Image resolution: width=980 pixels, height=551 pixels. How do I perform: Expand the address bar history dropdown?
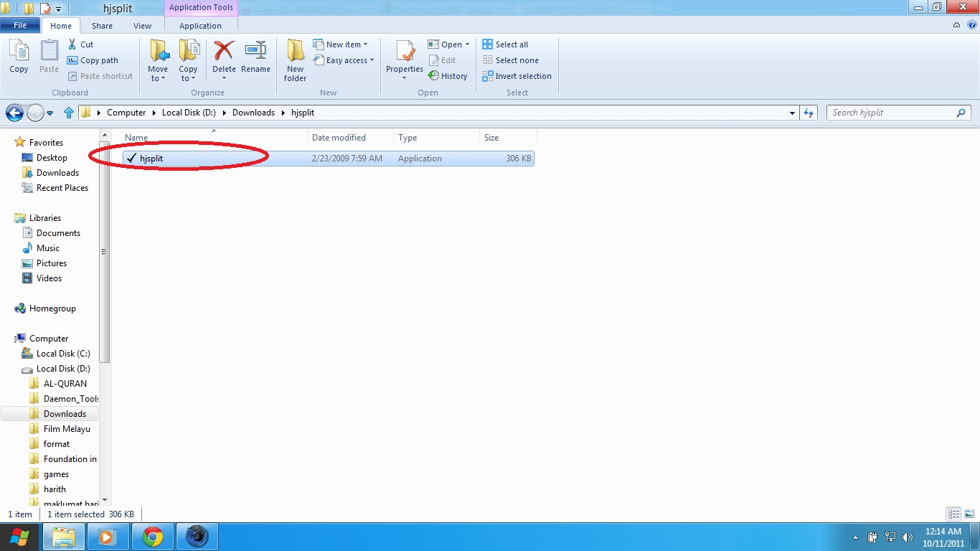click(792, 113)
